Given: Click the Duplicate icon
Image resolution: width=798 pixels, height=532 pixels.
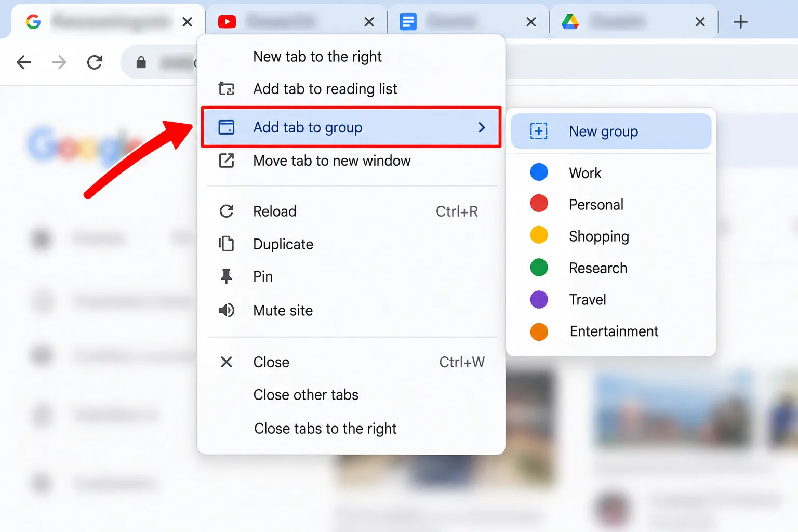Looking at the screenshot, I should [x=227, y=244].
